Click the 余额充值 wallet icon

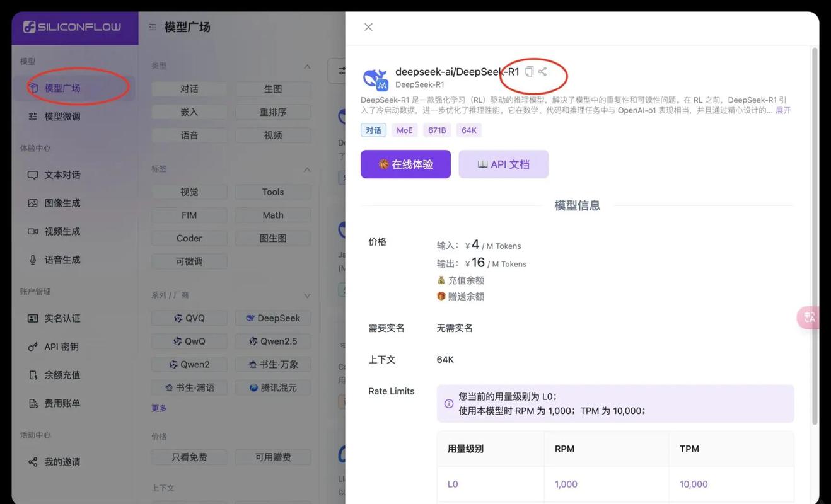[x=33, y=375]
